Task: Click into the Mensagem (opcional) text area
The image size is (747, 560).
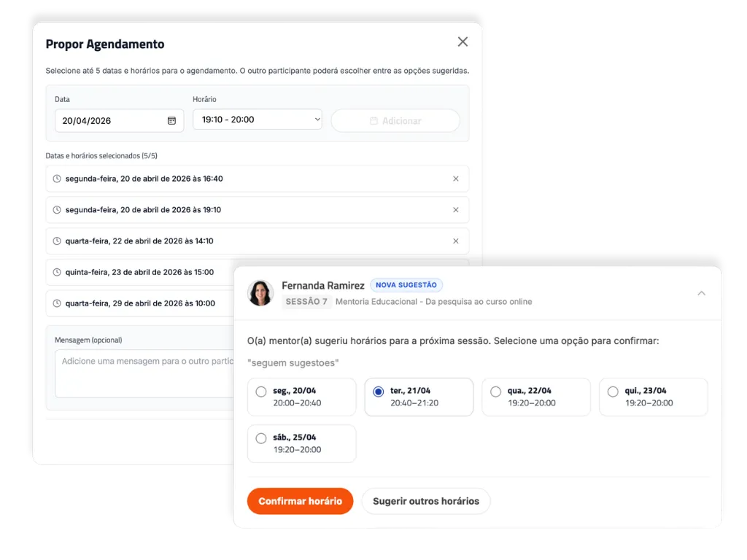Action: [x=142, y=372]
